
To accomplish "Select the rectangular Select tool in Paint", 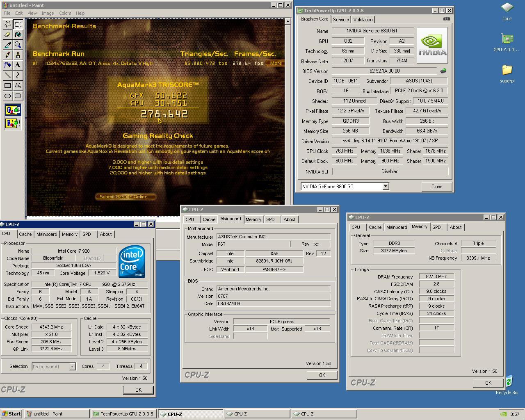I will pyautogui.click(x=18, y=24).
